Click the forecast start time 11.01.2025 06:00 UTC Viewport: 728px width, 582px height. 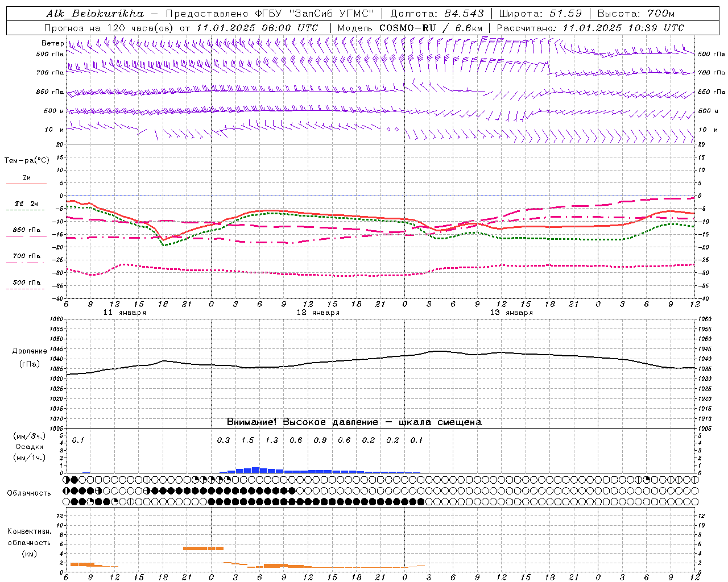[x=257, y=28]
